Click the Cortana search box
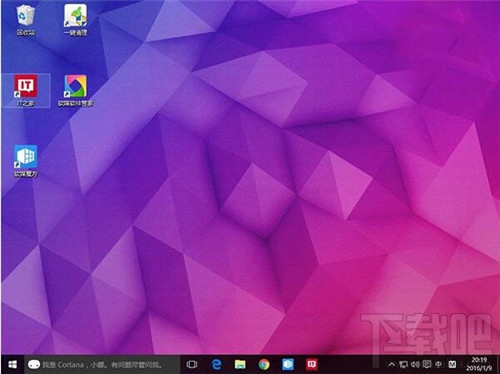The image size is (500, 374). pos(102,365)
